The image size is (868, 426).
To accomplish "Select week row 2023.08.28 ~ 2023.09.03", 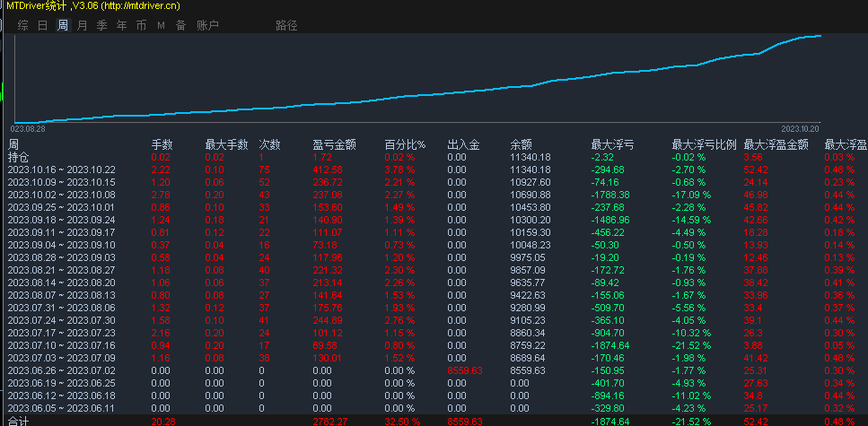I will point(61,257).
